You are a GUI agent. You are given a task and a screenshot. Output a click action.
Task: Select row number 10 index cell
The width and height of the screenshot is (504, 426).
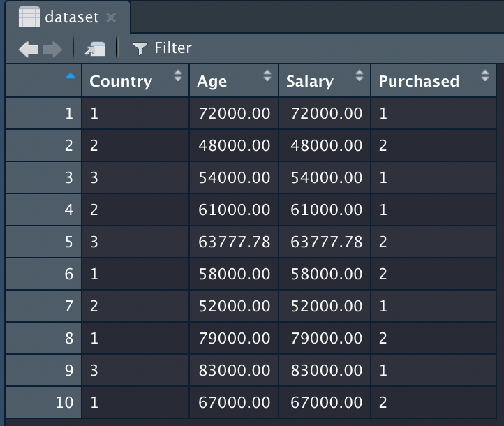point(43,402)
